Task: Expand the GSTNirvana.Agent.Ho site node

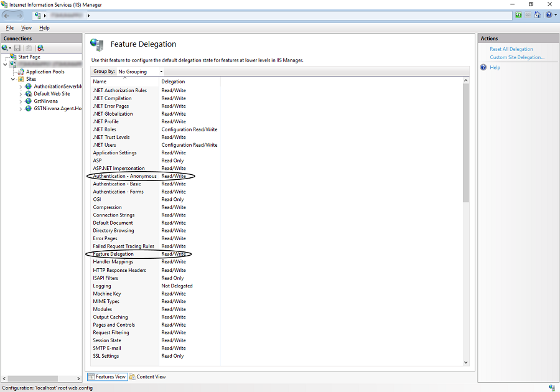Action: 21,110
